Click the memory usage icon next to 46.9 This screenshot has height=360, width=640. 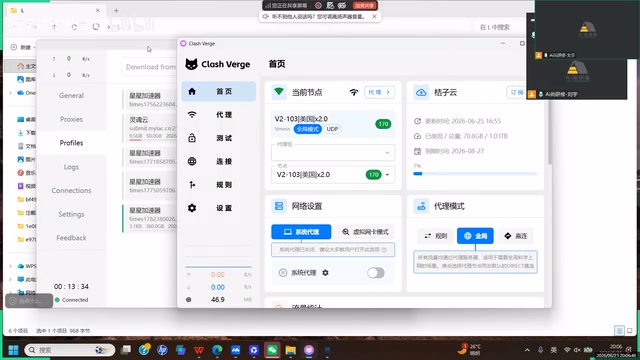(189, 300)
